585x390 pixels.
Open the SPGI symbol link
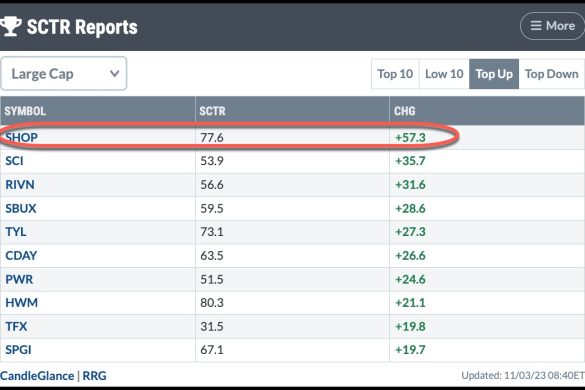(18, 350)
